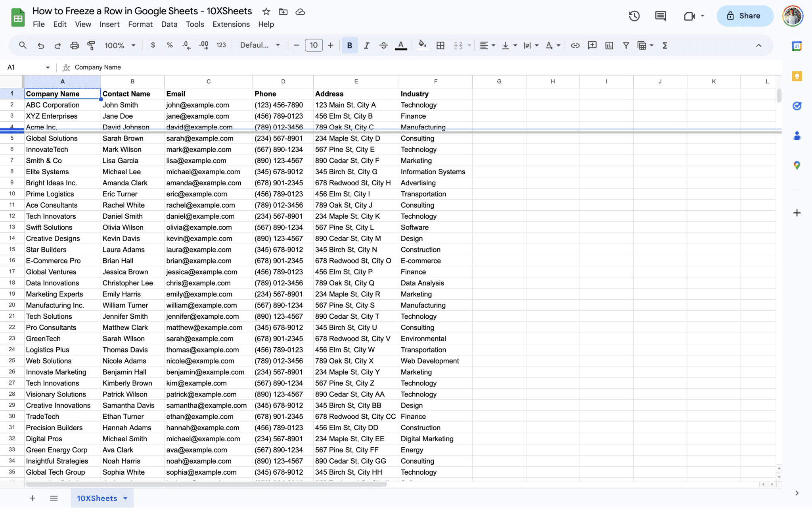This screenshot has height=508, width=812.
Task: Open the borders tool
Action: pyautogui.click(x=440, y=45)
